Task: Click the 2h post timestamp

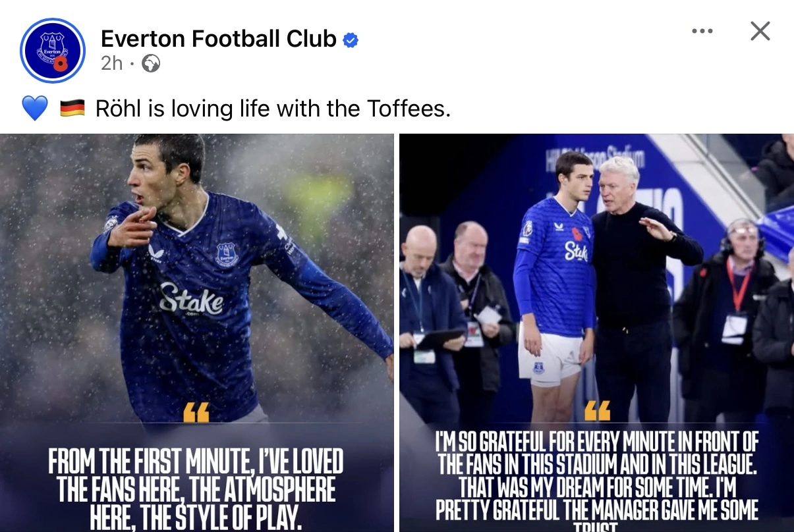Action: click(112, 63)
